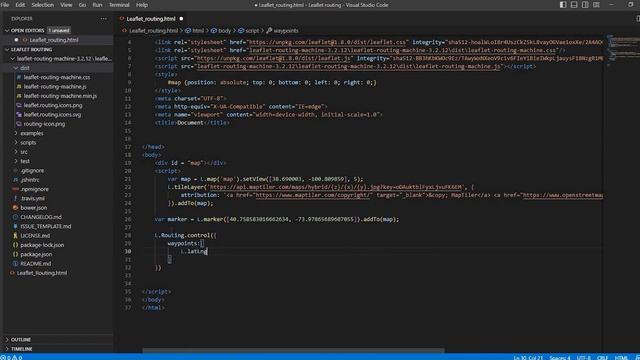Click the README.md info icon

tap(16, 264)
